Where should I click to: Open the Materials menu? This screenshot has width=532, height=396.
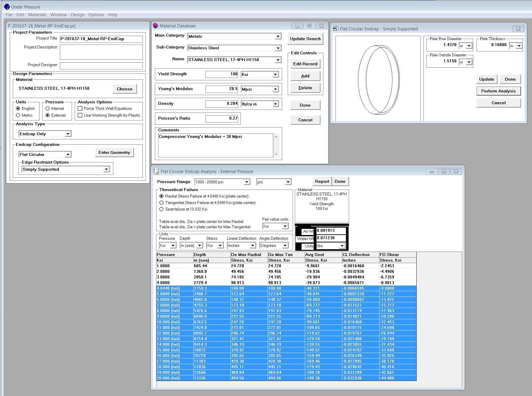click(37, 15)
